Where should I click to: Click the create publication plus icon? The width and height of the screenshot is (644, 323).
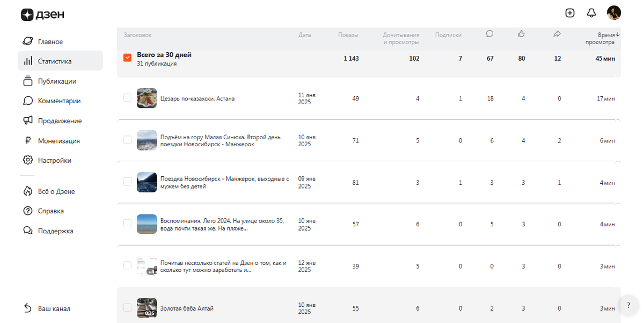click(570, 13)
